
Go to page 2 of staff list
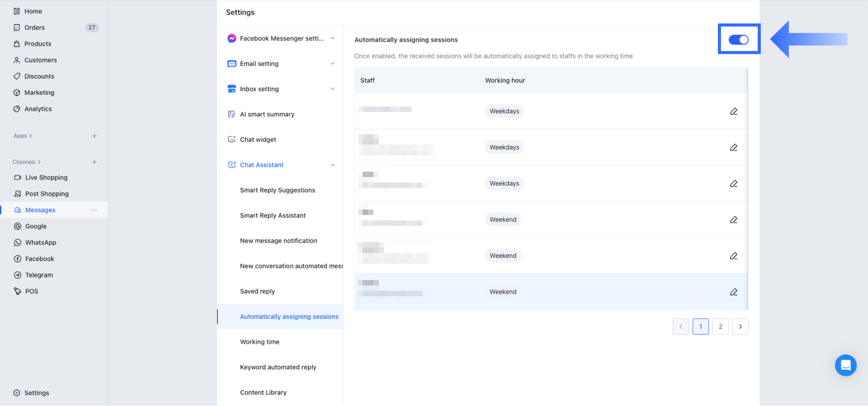click(x=720, y=326)
